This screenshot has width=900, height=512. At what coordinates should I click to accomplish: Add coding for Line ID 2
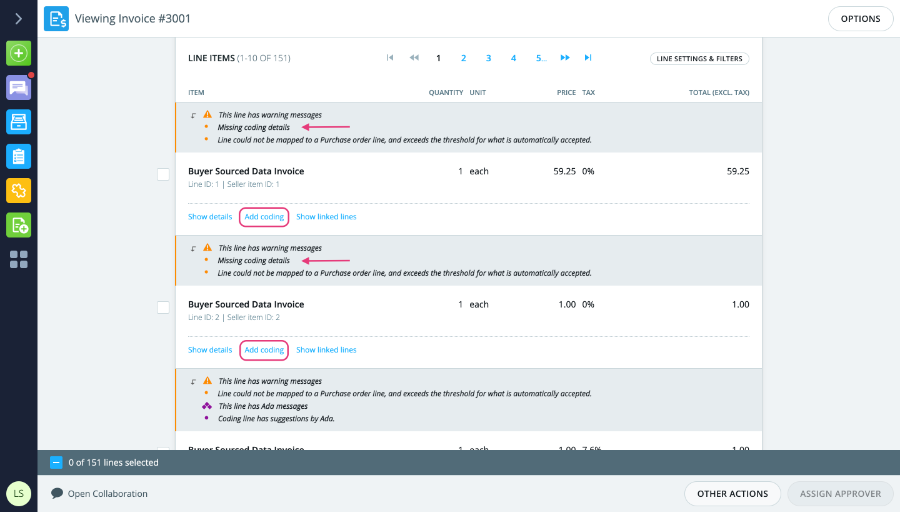point(264,350)
